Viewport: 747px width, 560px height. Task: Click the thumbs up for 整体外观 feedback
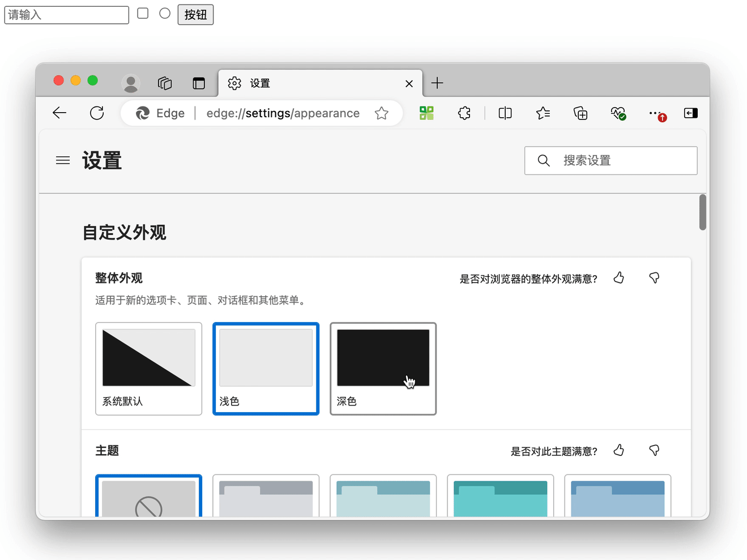618,277
